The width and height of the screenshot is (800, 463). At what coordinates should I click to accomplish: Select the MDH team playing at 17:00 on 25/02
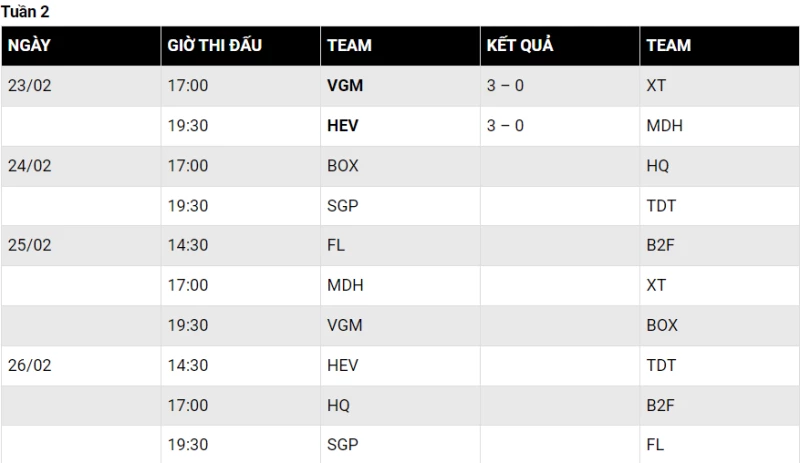click(x=345, y=285)
